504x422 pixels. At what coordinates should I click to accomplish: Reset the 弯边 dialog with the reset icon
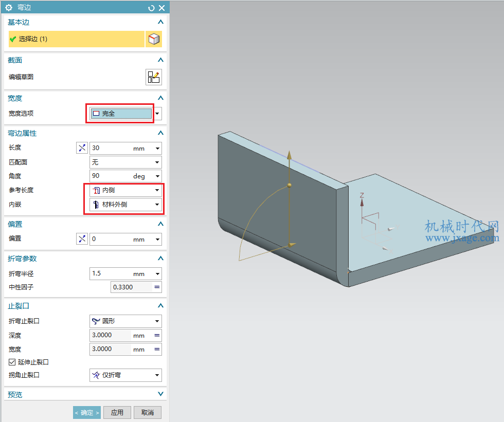[151, 8]
